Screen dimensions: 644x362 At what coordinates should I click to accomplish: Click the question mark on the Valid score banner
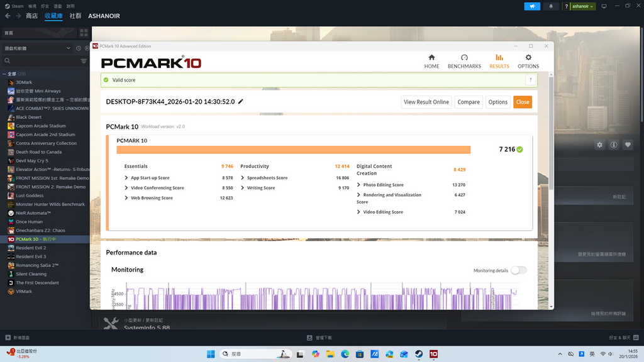coord(530,80)
